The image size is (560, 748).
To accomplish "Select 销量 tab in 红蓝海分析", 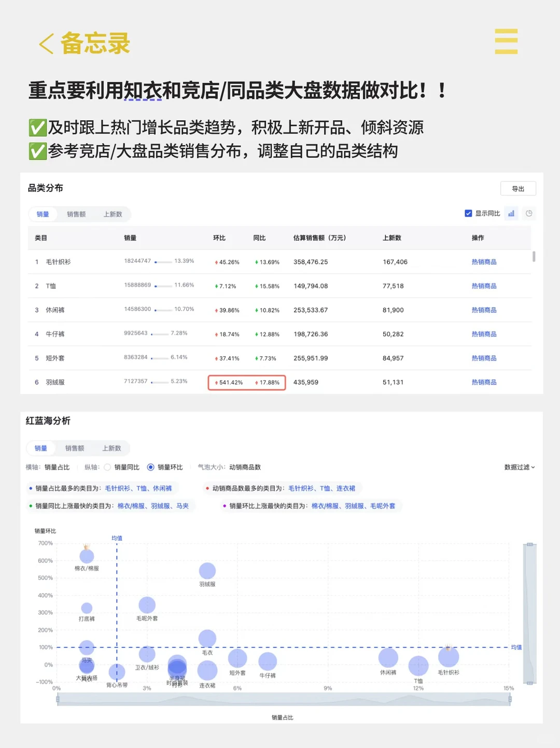I will point(40,448).
